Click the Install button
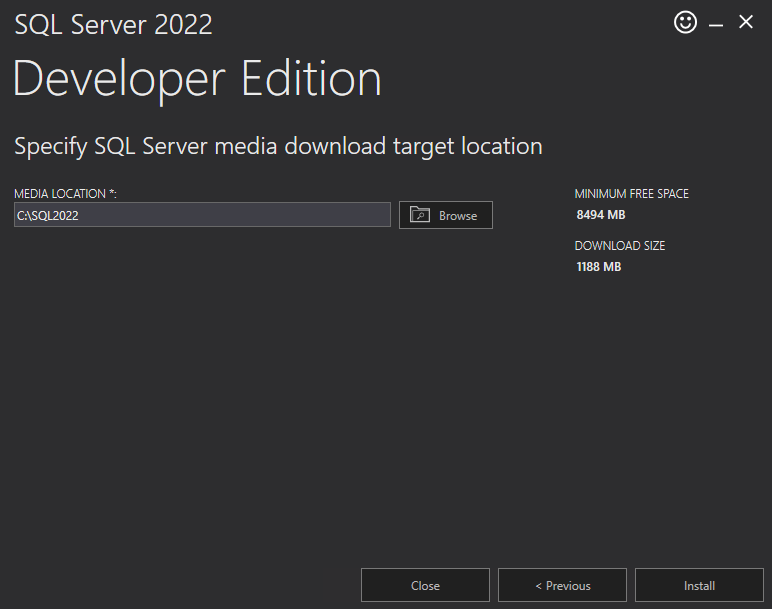772x609 pixels. tap(699, 585)
